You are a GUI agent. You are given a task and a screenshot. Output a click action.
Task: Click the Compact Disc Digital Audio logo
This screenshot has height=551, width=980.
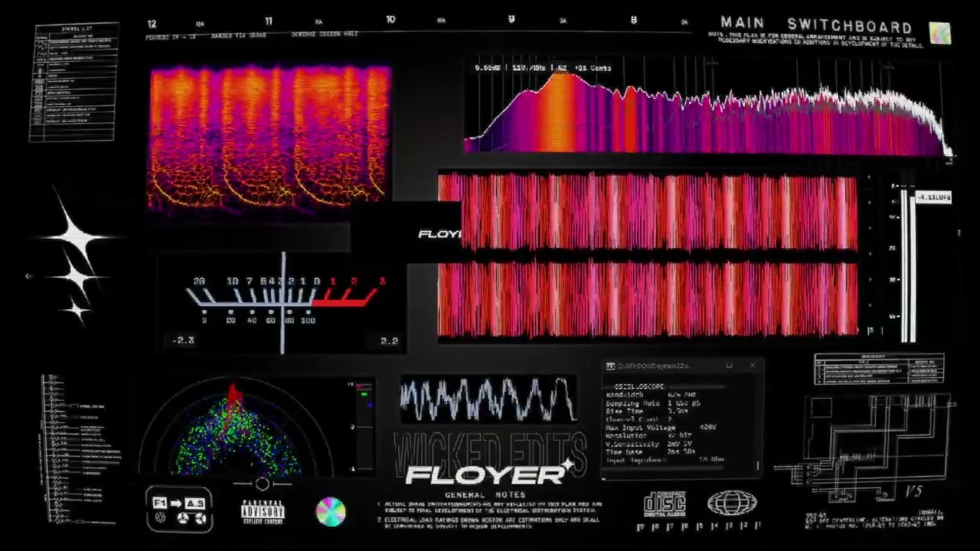tap(664, 504)
